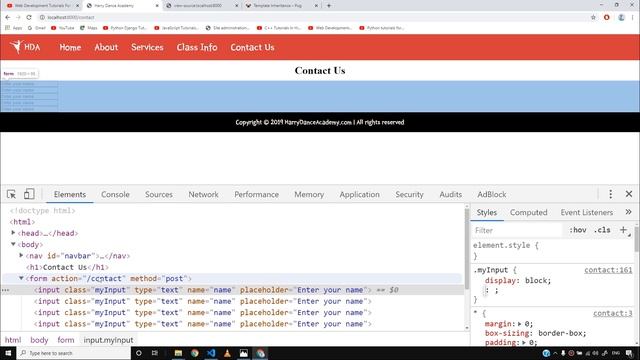Open the Application tab
This screenshot has width=640, height=360.
(x=360, y=195)
